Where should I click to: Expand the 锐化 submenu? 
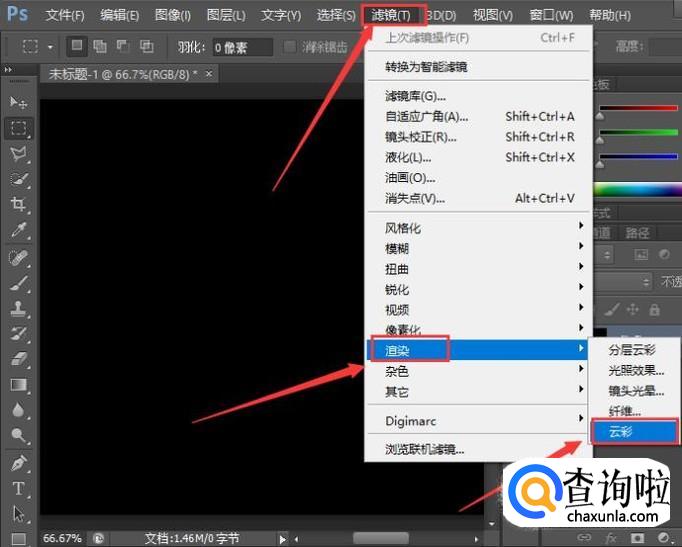tap(478, 289)
